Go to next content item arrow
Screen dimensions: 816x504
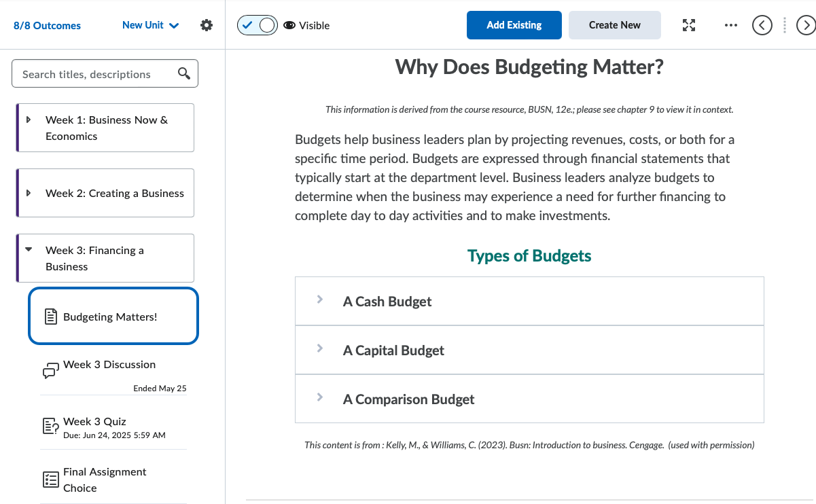[806, 25]
